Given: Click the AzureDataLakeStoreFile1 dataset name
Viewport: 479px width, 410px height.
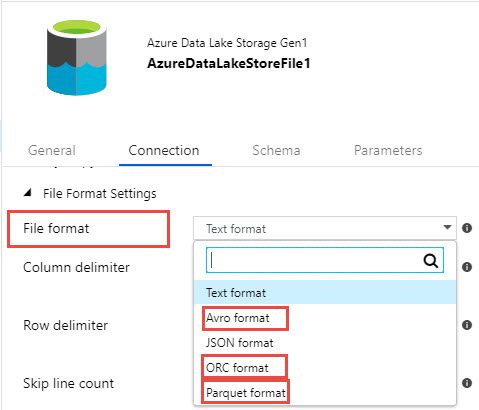Looking at the screenshot, I should (x=229, y=63).
